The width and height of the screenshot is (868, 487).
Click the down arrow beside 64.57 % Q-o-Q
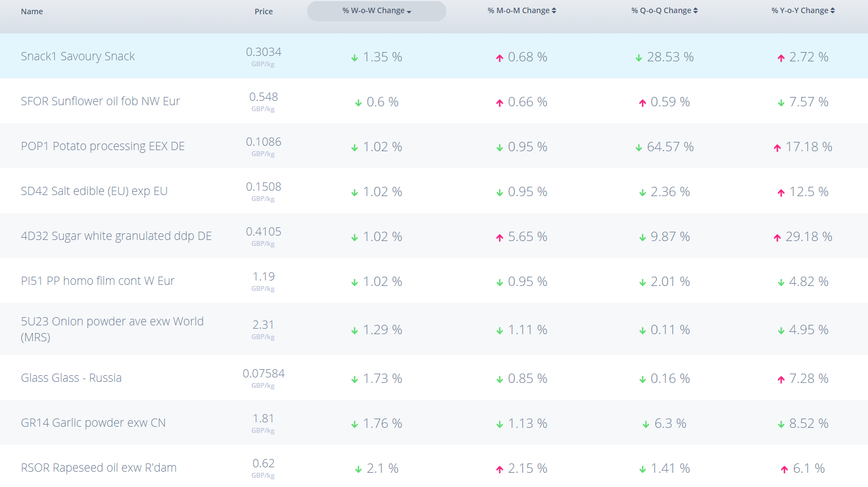pos(639,148)
